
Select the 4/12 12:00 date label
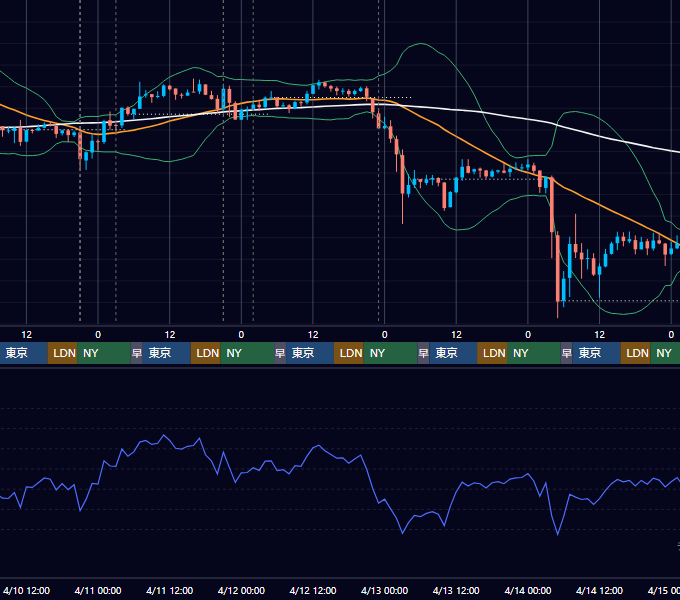tap(313, 590)
